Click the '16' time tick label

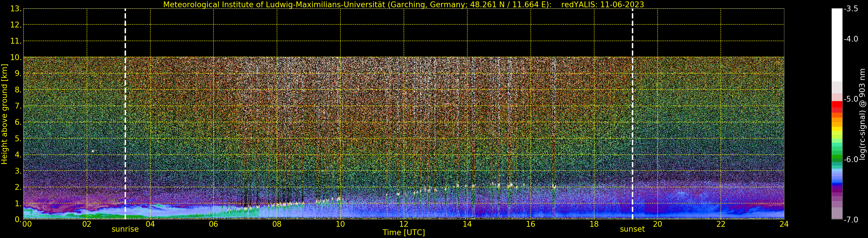pos(530,224)
